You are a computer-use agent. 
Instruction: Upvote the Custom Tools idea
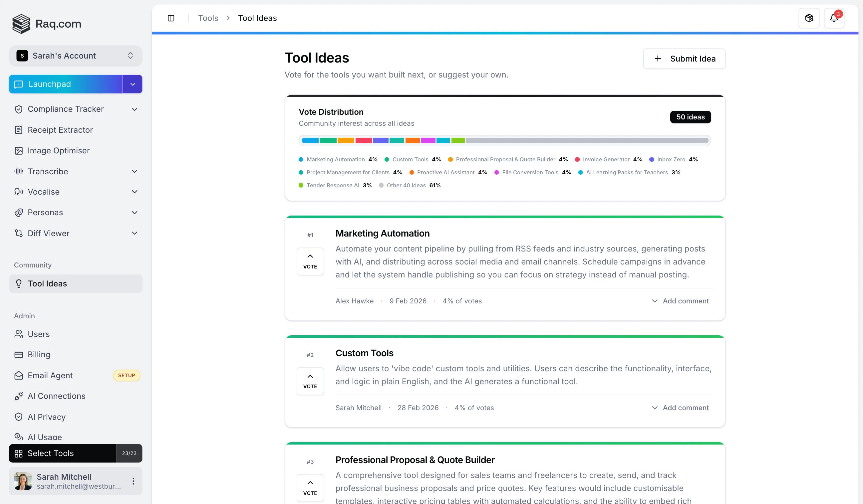click(310, 381)
